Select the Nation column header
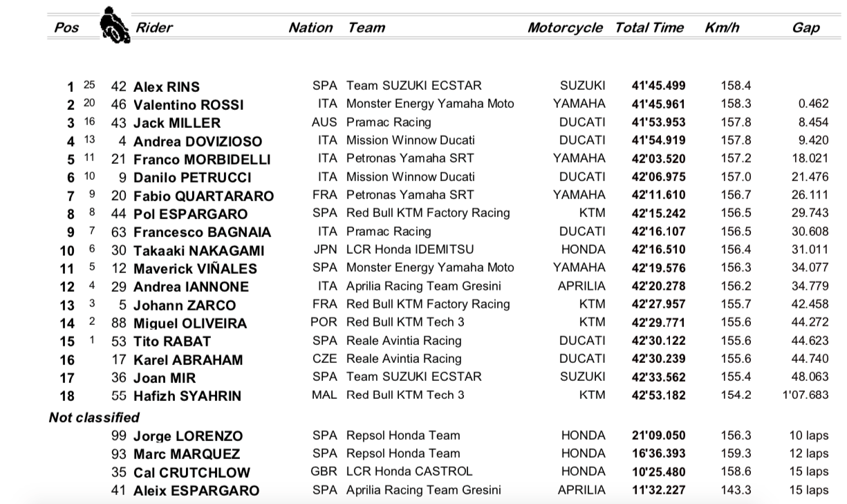Screen dimensions: 847x504 310,28
